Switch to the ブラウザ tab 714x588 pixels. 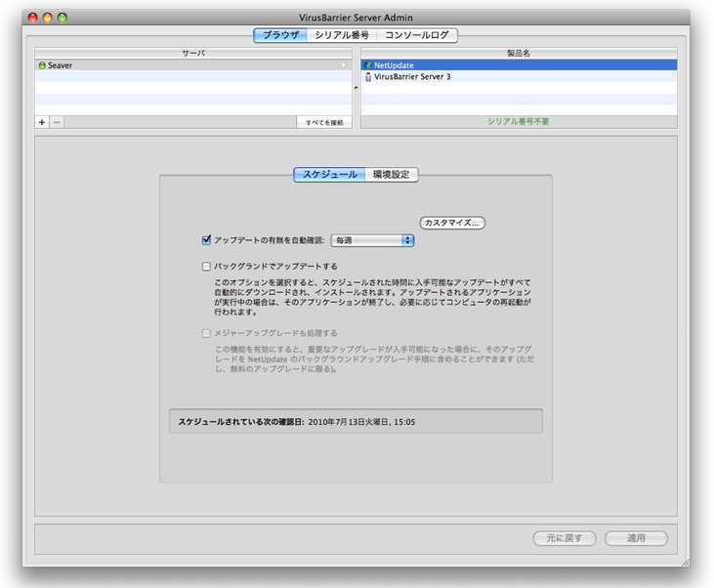(x=280, y=35)
